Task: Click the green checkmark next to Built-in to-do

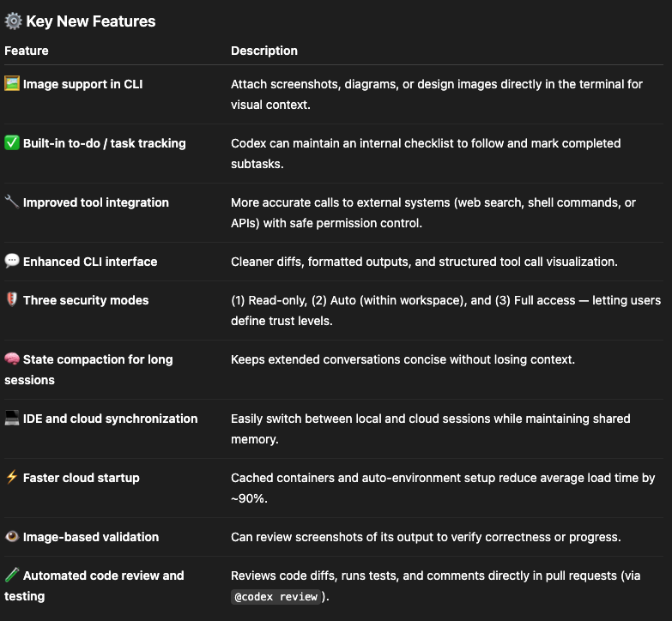Action: coord(12,143)
